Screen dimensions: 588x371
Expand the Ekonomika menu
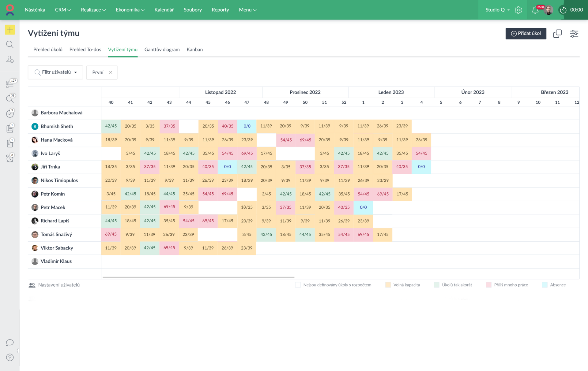click(x=130, y=10)
